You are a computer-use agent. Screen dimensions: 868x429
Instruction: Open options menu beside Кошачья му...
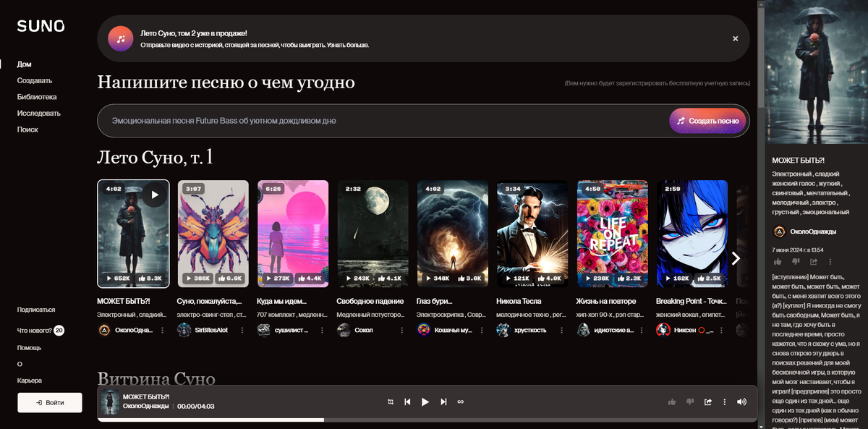point(482,330)
